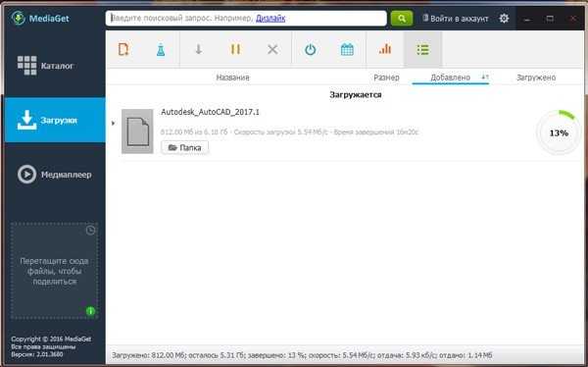Open settings with the gear icon
588x367 pixels.
pos(504,18)
